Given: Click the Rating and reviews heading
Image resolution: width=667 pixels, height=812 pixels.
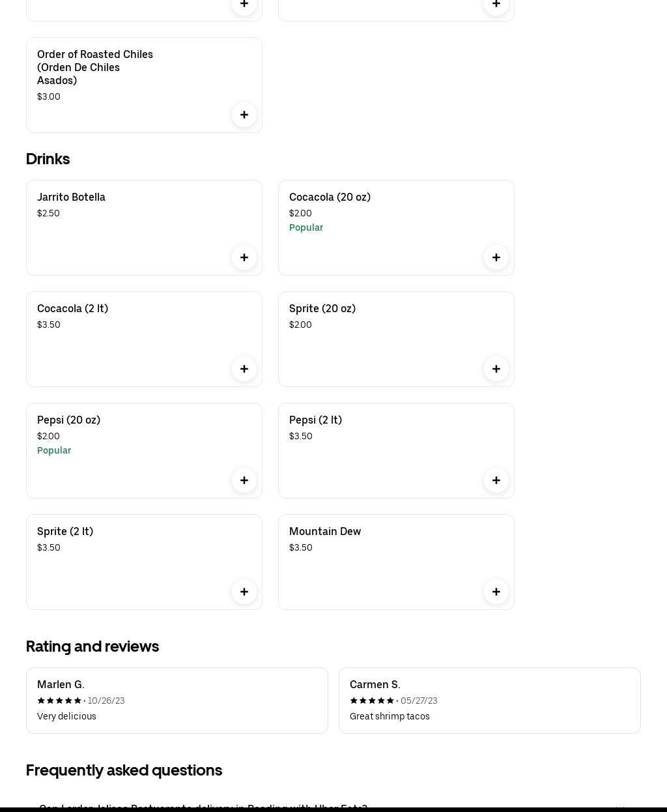Looking at the screenshot, I should pos(92,646).
